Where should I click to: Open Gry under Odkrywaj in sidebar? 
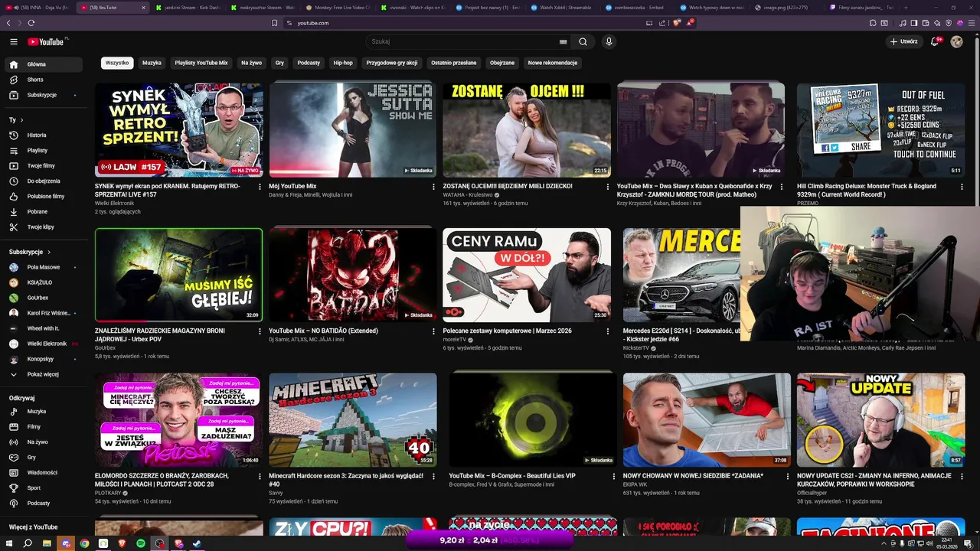pos(43,457)
